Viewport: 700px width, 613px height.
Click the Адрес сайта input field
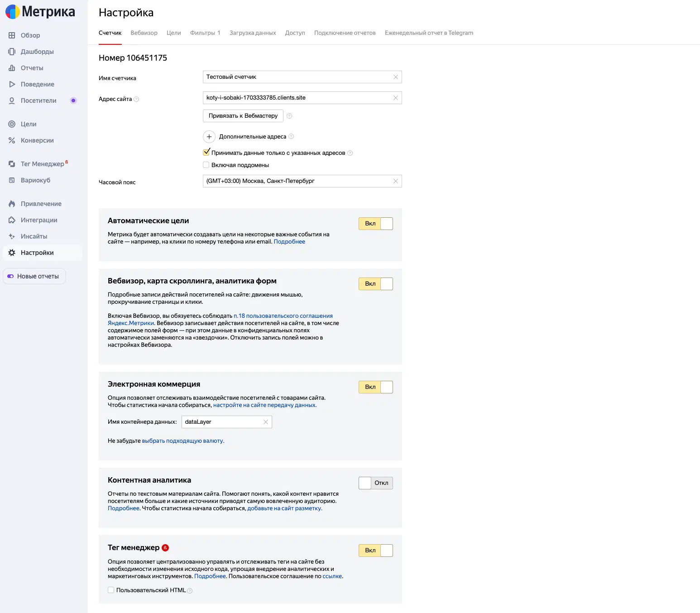pyautogui.click(x=302, y=98)
